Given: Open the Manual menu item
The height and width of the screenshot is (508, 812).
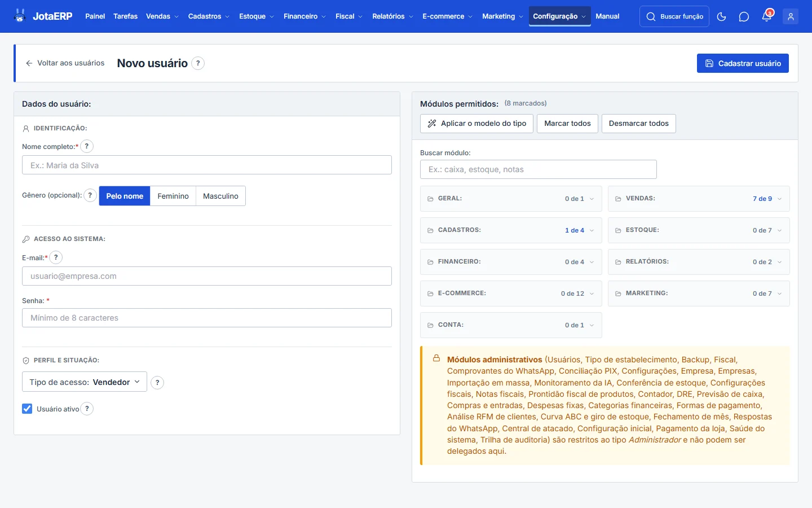Looking at the screenshot, I should (x=607, y=16).
